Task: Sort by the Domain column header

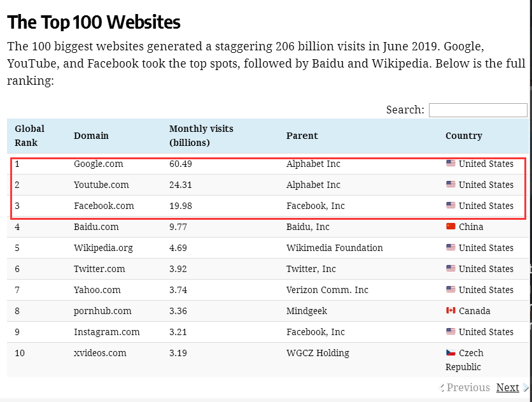Action: click(91, 136)
